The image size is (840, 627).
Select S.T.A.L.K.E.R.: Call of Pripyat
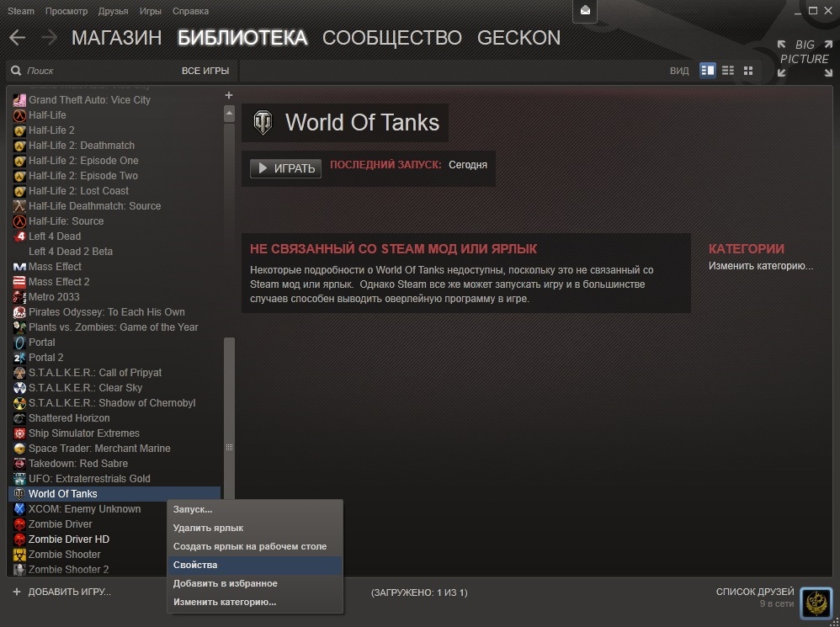pyautogui.click(x=115, y=373)
